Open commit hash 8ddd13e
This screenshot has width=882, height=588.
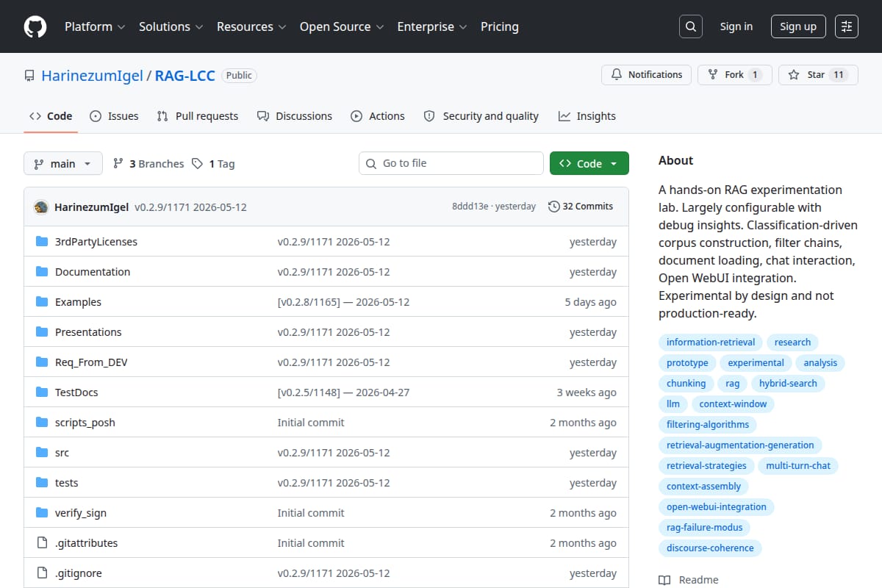click(x=470, y=207)
